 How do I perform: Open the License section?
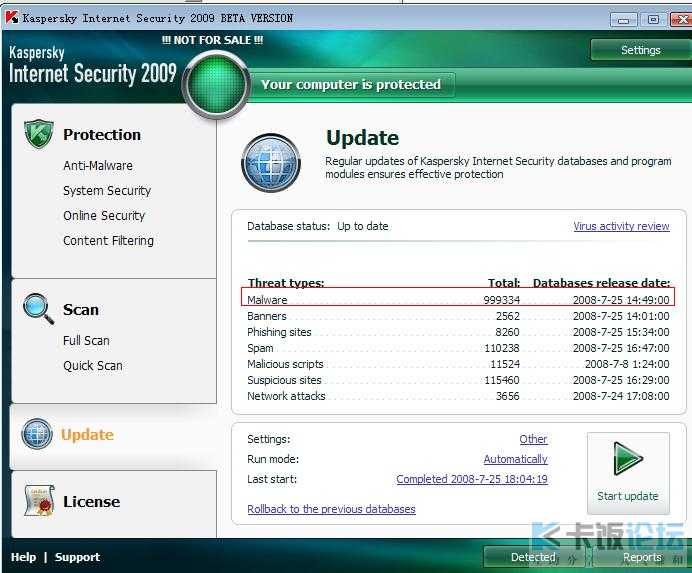pyautogui.click(x=91, y=501)
